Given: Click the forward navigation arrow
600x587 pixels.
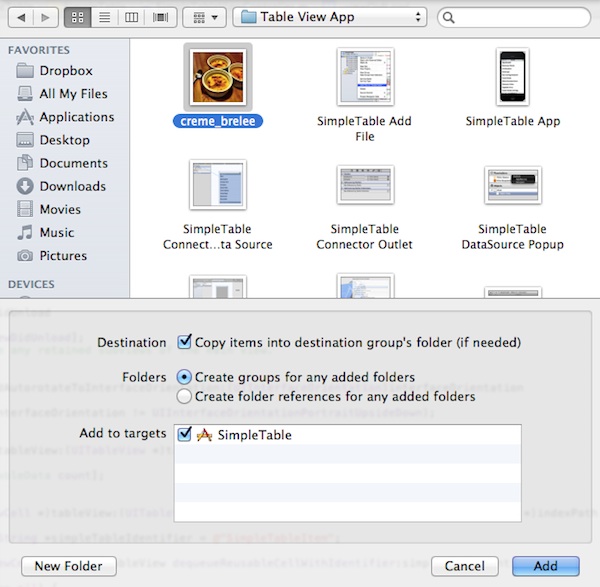Looking at the screenshot, I should pyautogui.click(x=47, y=18).
